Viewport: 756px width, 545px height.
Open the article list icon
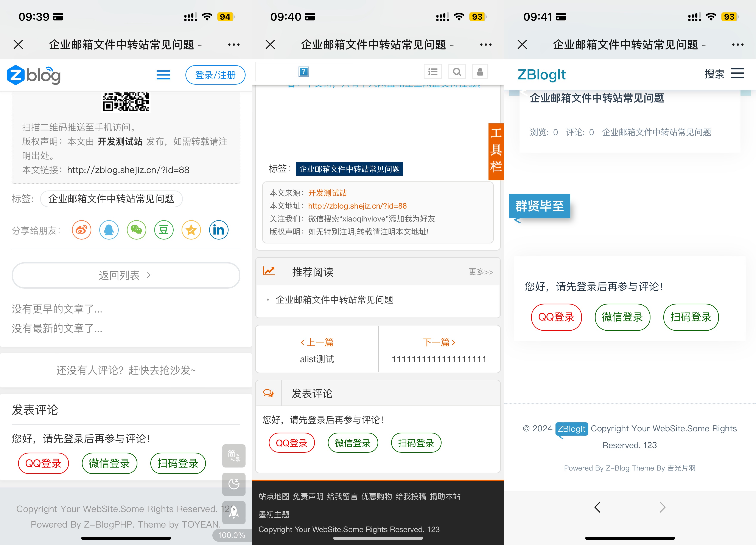point(433,71)
